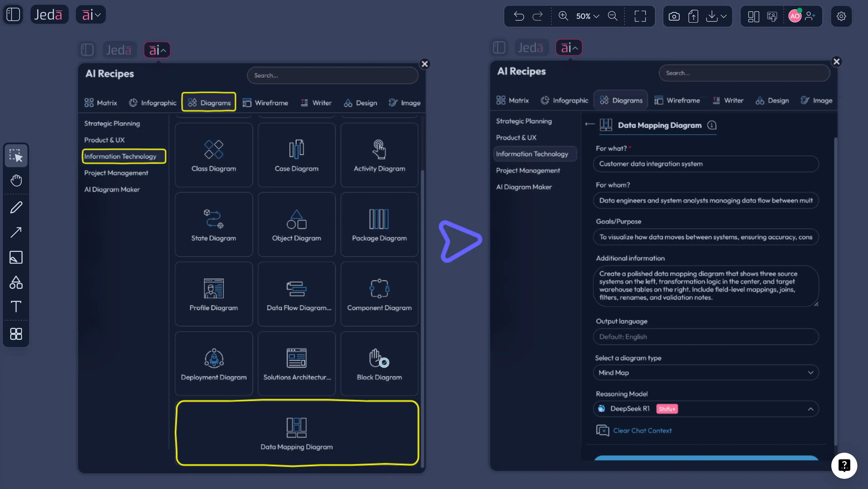Screen dimensions: 868x489
Task: Open the settings gear
Action: click(841, 16)
